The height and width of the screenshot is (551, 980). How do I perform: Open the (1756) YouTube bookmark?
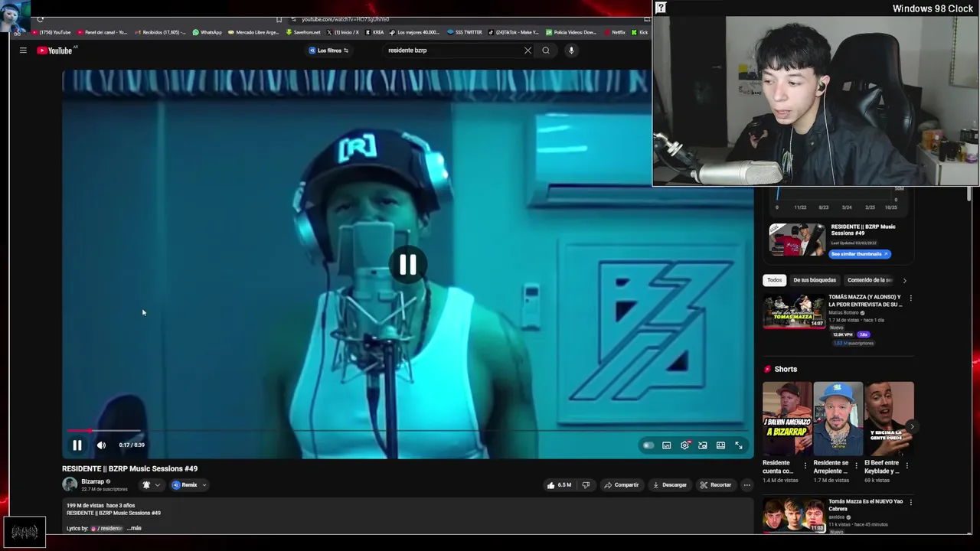coord(51,32)
